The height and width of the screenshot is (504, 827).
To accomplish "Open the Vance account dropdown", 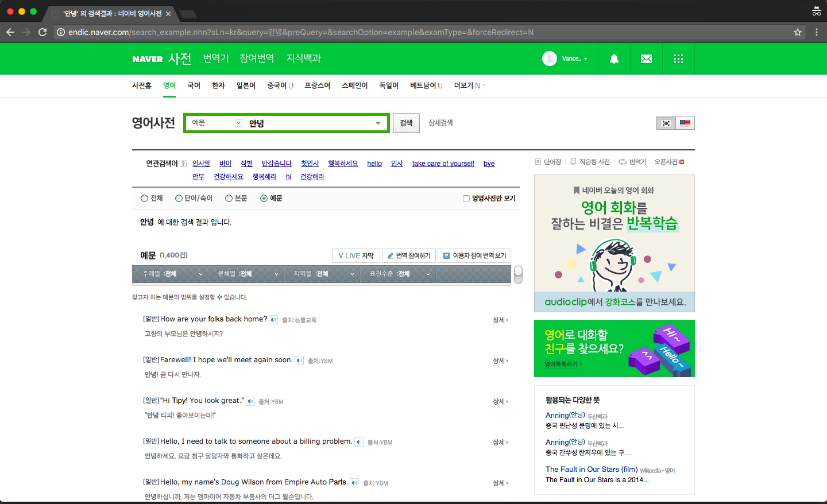I will tap(575, 59).
